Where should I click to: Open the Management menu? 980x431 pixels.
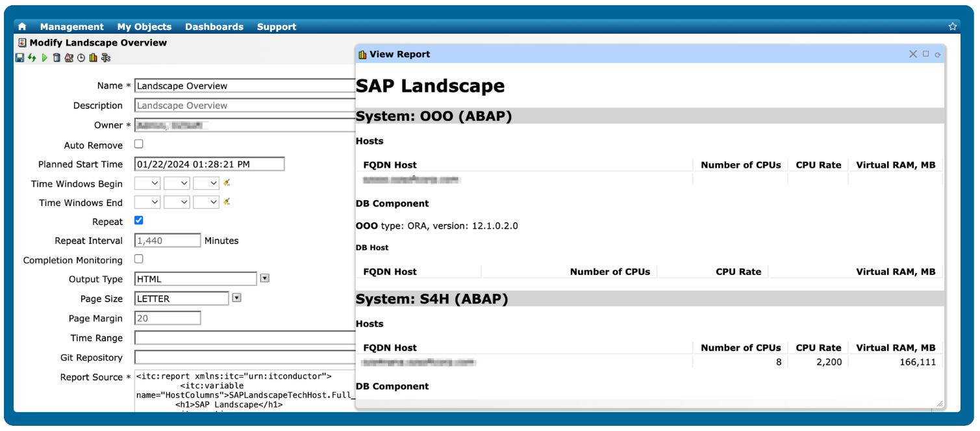pos(71,27)
